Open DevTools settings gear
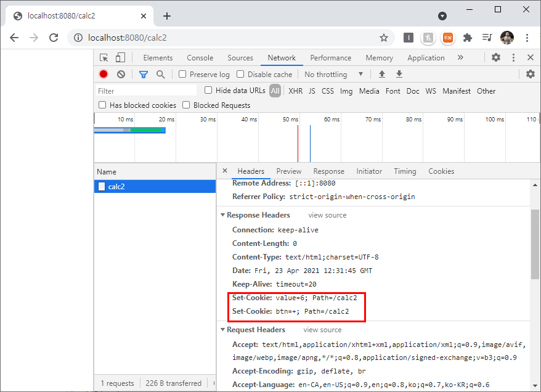The image size is (541, 392). click(496, 57)
